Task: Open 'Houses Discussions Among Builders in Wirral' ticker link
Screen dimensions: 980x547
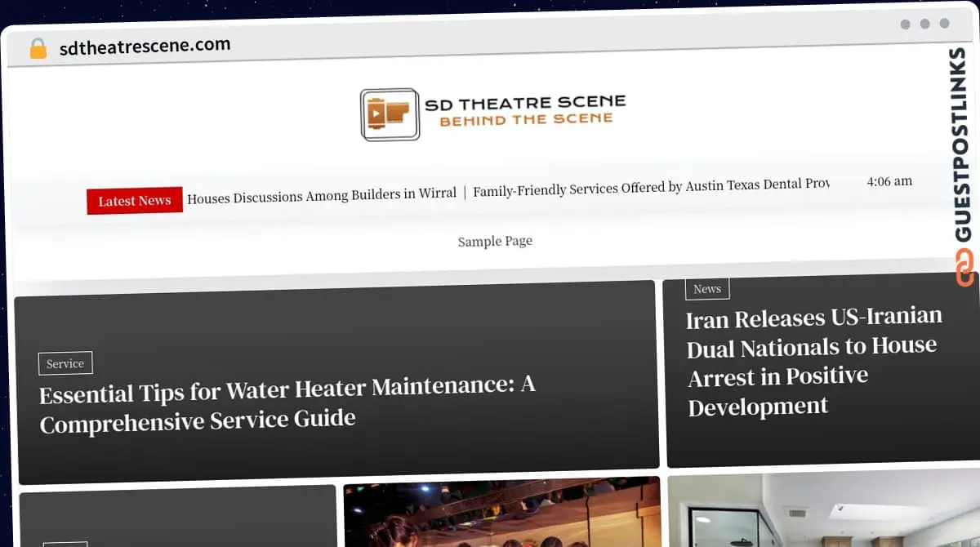Action: (322, 196)
